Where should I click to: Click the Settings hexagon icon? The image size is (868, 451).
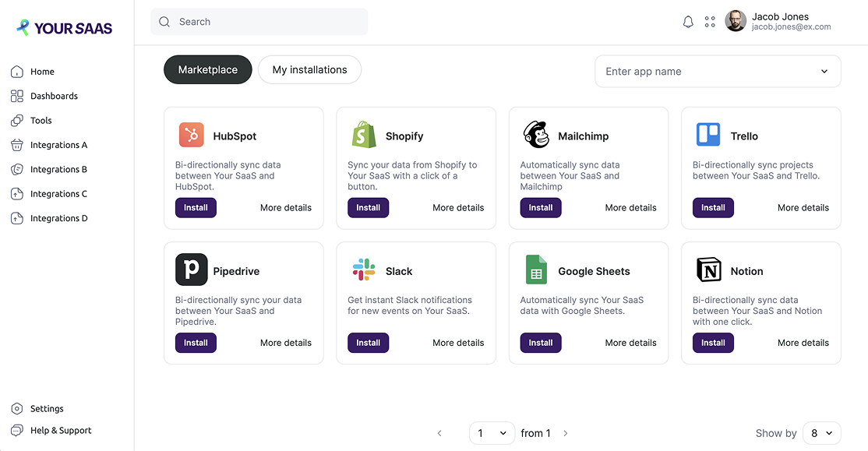pyautogui.click(x=17, y=408)
